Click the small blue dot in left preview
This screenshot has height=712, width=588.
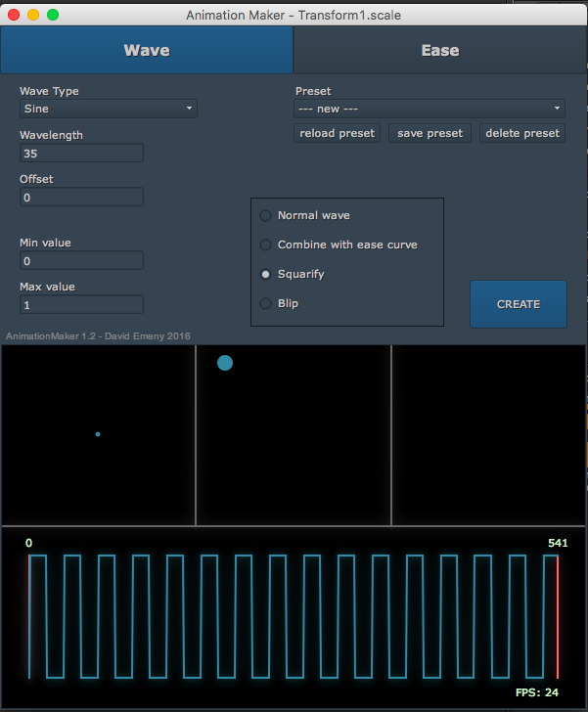(98, 434)
